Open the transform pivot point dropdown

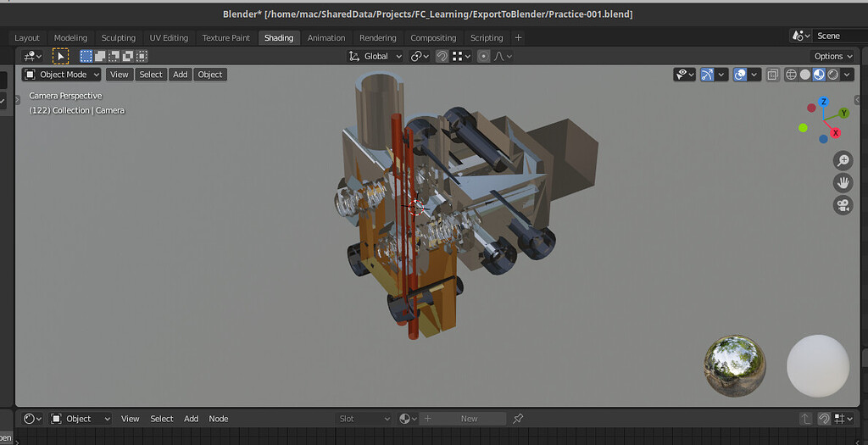(420, 56)
